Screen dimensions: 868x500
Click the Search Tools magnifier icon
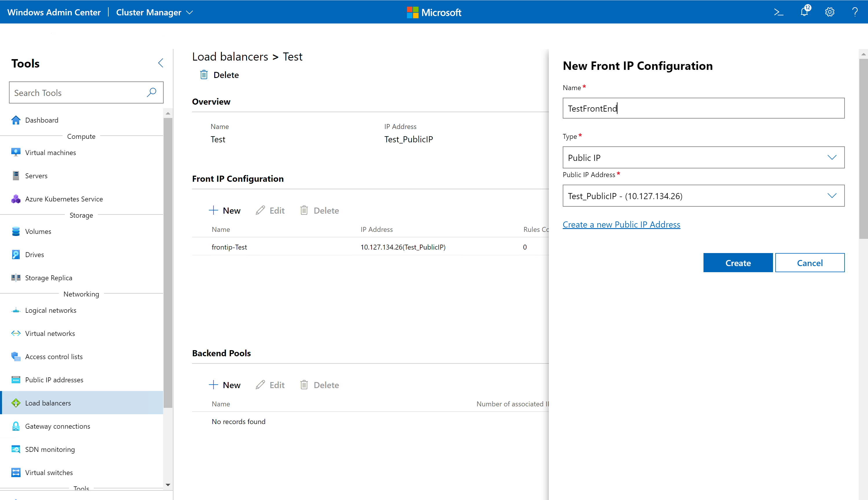point(151,92)
